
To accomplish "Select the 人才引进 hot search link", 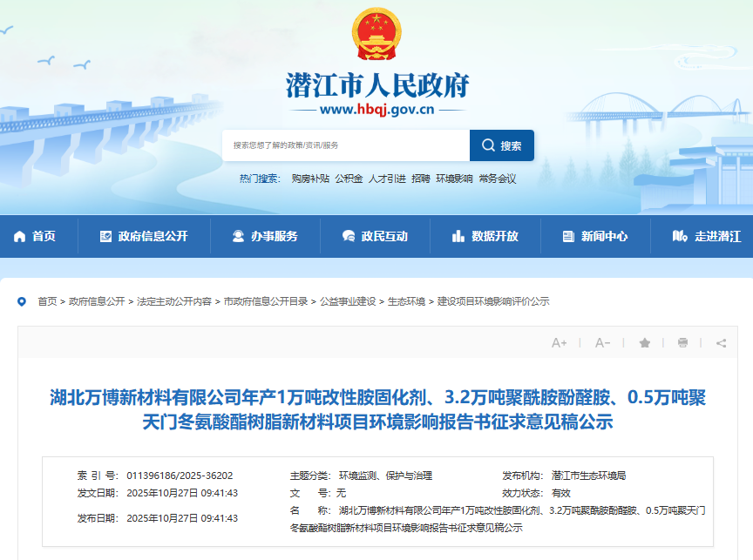I will 387,179.
